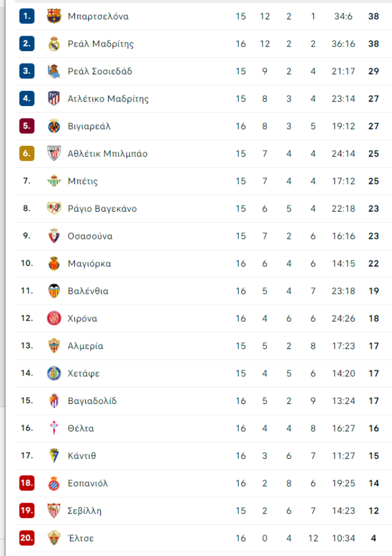
Task: Select the Atlético Madrid crest icon
Action: click(x=54, y=99)
